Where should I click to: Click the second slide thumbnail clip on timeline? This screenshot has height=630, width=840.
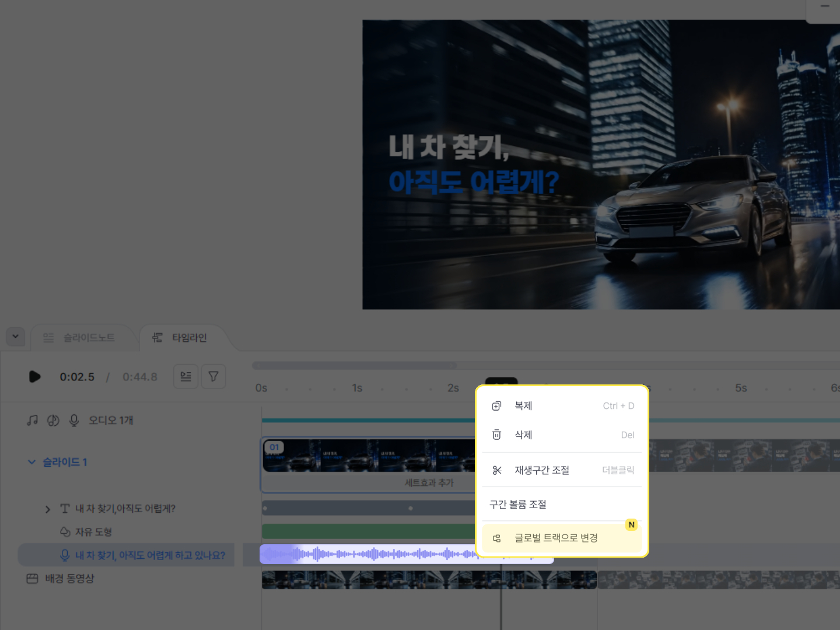click(744, 456)
